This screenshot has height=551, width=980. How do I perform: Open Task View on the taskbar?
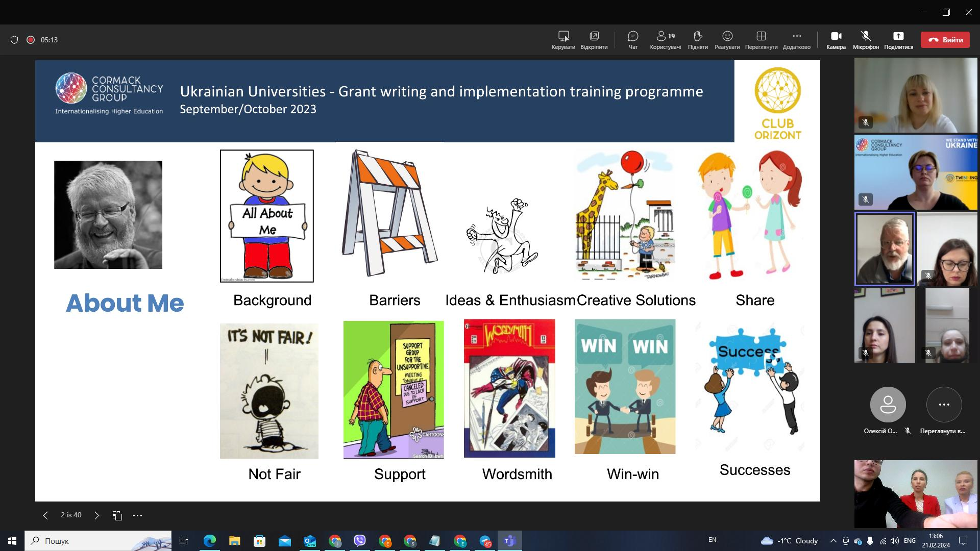(x=184, y=541)
